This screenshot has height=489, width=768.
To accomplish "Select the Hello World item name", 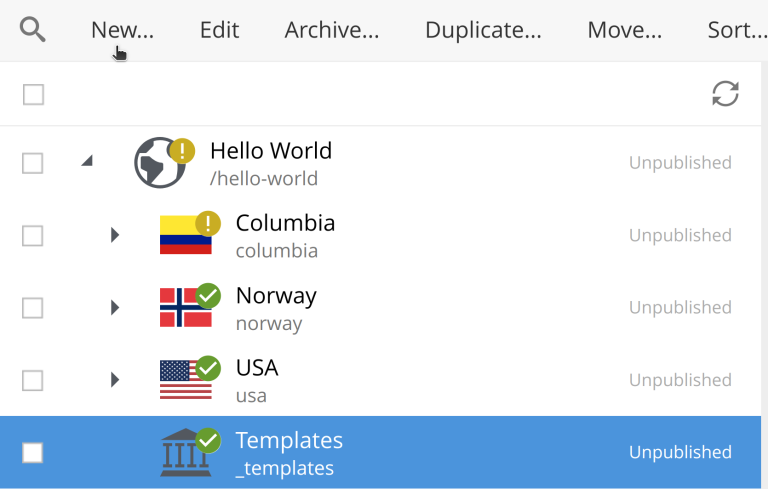I will pyautogui.click(x=271, y=150).
